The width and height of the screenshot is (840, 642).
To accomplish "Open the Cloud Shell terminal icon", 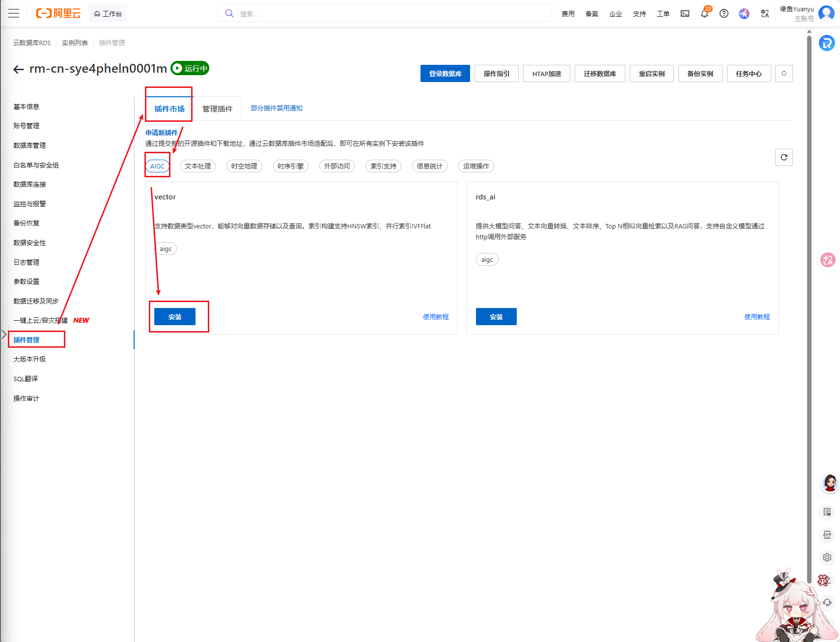I will point(685,14).
